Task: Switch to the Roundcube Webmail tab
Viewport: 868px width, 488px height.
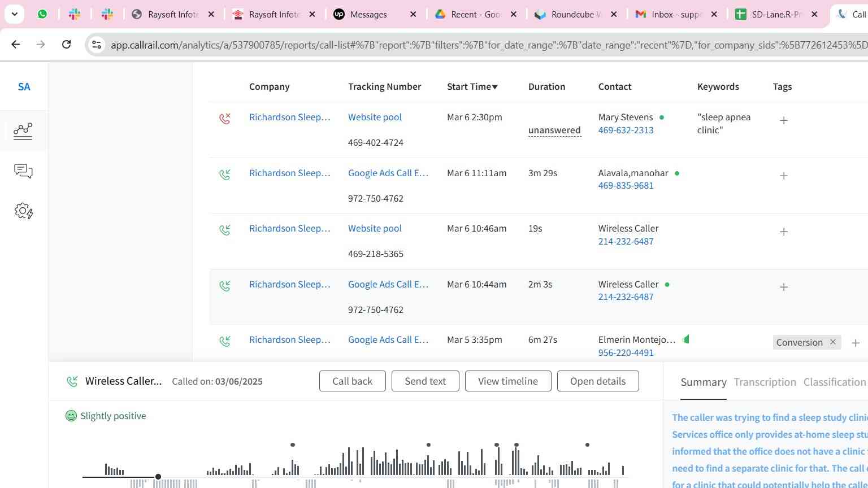Action: click(x=576, y=15)
